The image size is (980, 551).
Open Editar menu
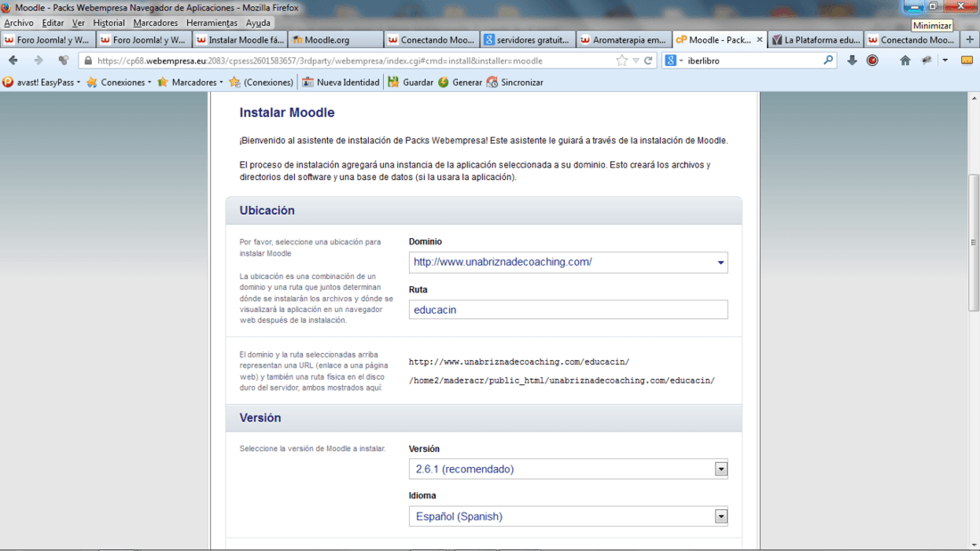click(x=53, y=22)
